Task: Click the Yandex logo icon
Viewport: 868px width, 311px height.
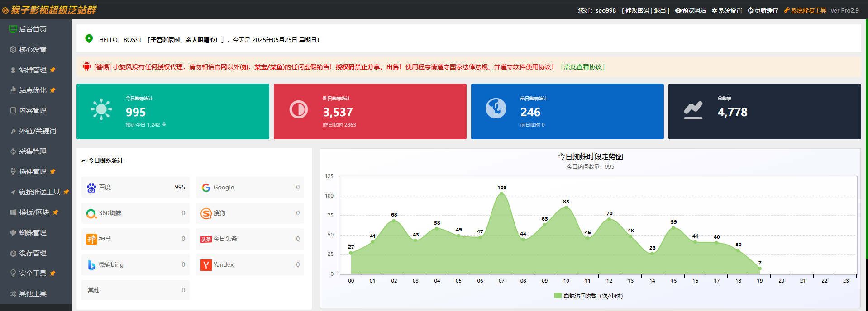Action: pyautogui.click(x=206, y=265)
